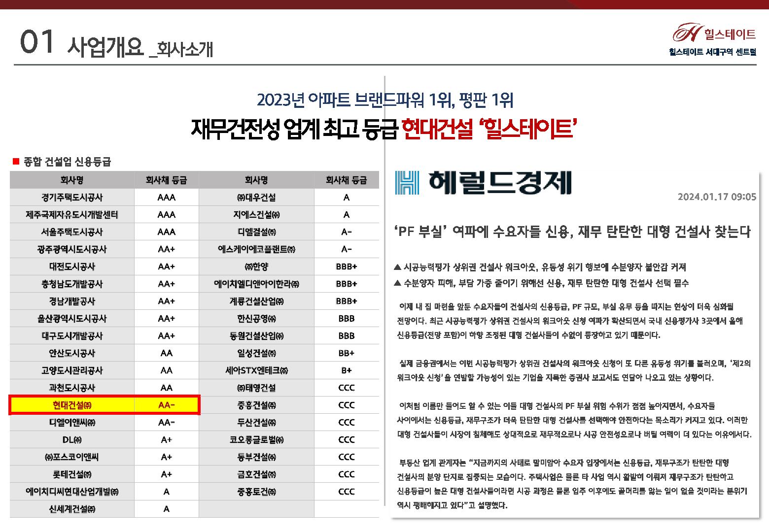
Task: Click the right 회사채 등급 column header
Action: click(x=347, y=180)
